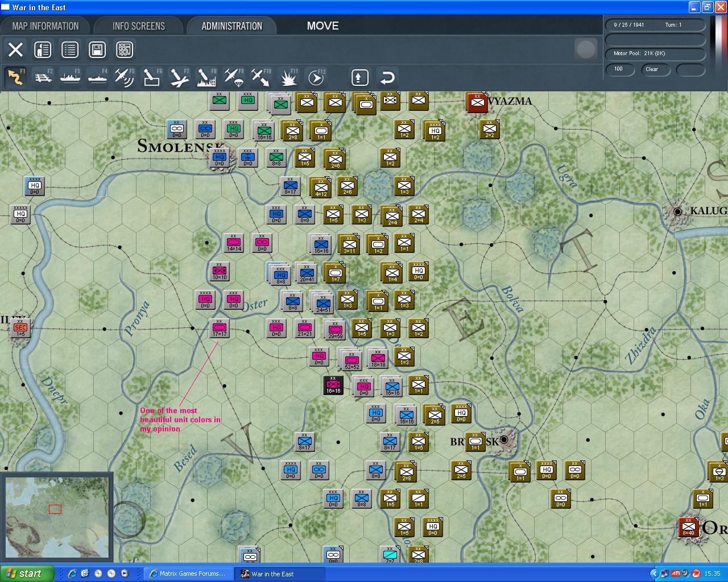Click the Kaluga city hex
This screenshot has width=728, height=582.
click(x=677, y=211)
